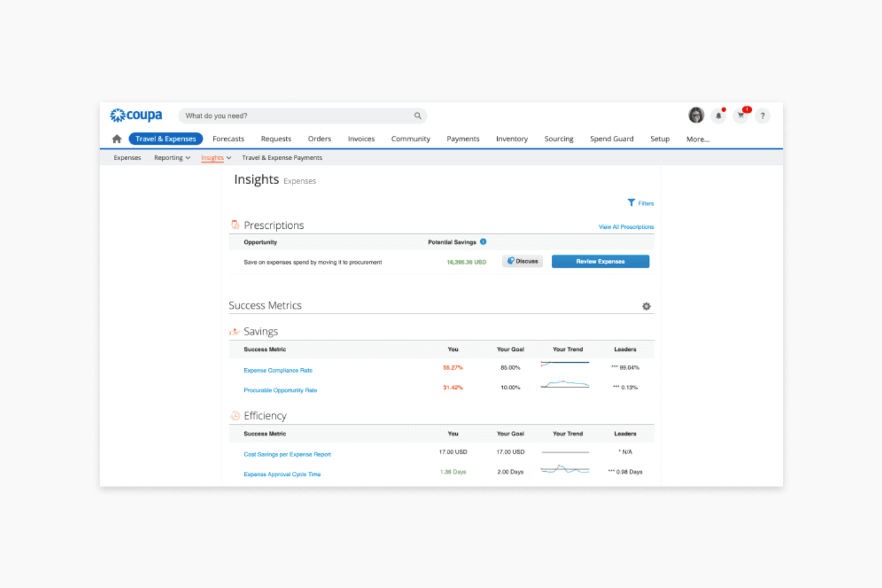Open the More... navigation dropdown

tap(697, 139)
